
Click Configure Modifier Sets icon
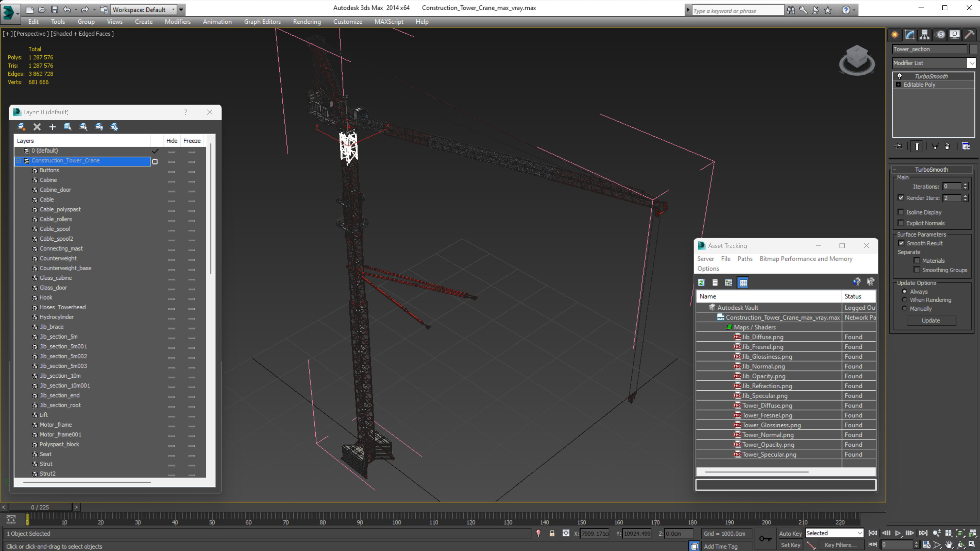pos(966,146)
